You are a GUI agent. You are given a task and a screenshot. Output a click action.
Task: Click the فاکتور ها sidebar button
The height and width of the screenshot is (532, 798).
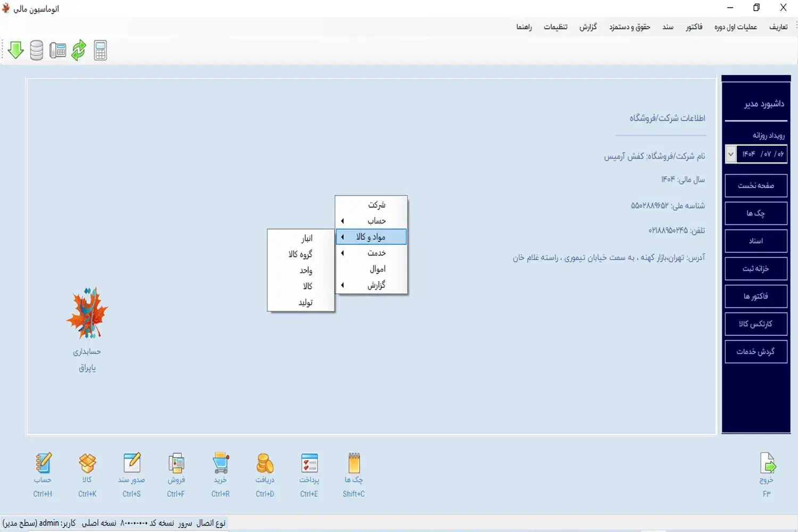click(756, 296)
